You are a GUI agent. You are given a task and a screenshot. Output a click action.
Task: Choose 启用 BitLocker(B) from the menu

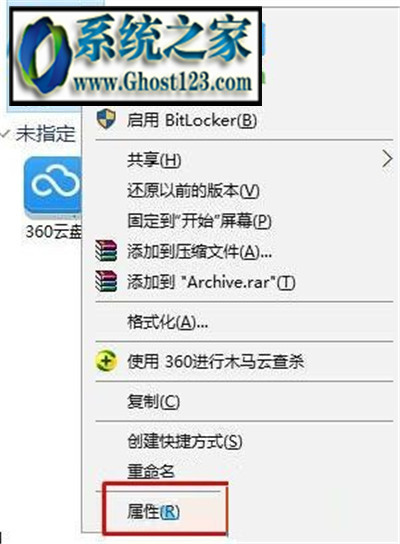click(192, 120)
